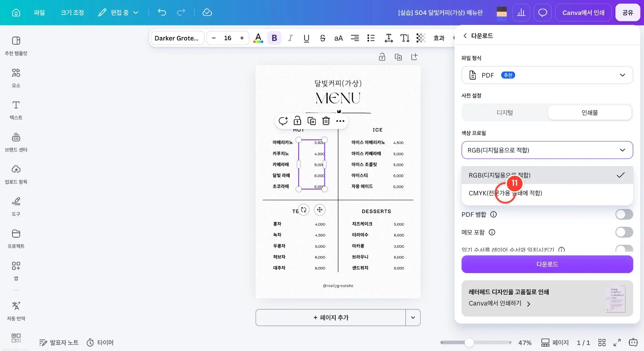The width and height of the screenshot is (644, 351).
Task: Add a page with 페이지 추가
Action: [330, 318]
